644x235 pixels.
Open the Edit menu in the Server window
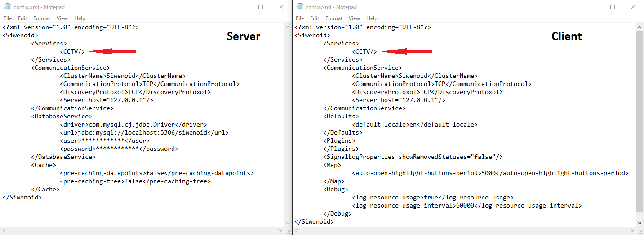(x=22, y=18)
